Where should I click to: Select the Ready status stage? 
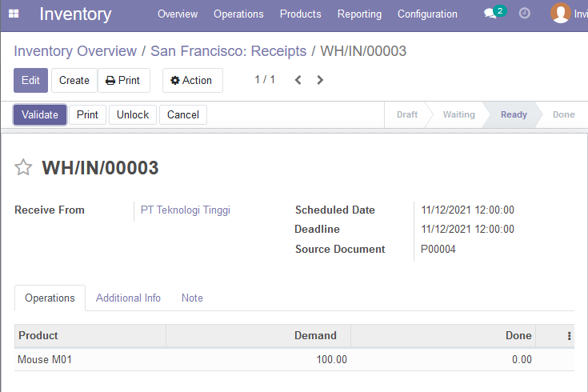click(x=514, y=114)
